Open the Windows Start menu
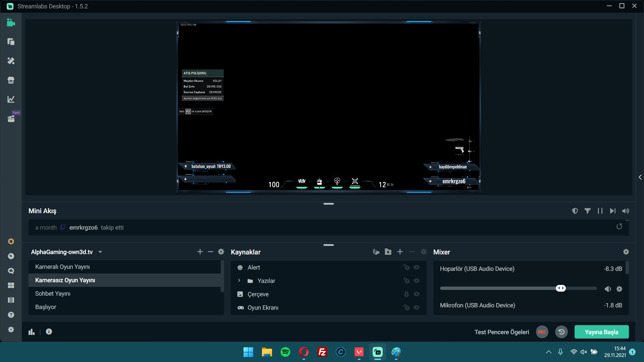Image resolution: width=644 pixels, height=362 pixels. tap(248, 352)
